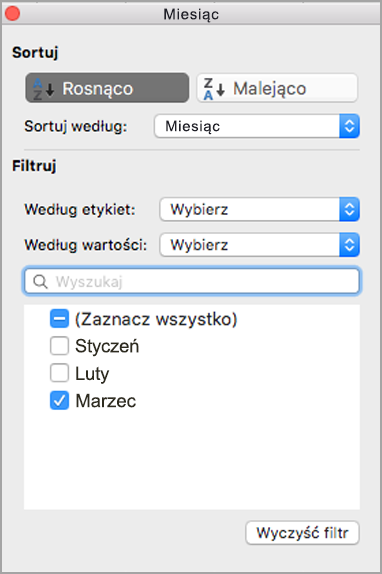Screen dimensions: 382x574
Task: Sort descending with Malejąco button
Action: point(277,88)
